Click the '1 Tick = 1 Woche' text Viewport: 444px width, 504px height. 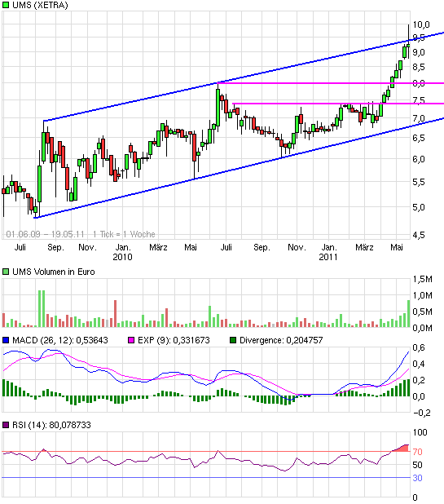[x=124, y=234]
